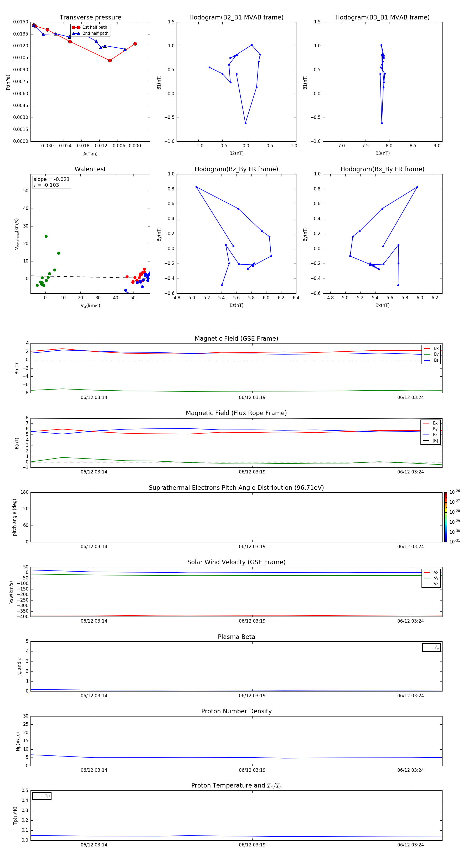Click the topmost point in the Bz_By hodogram
The image size is (473, 868).
[x=196, y=187]
